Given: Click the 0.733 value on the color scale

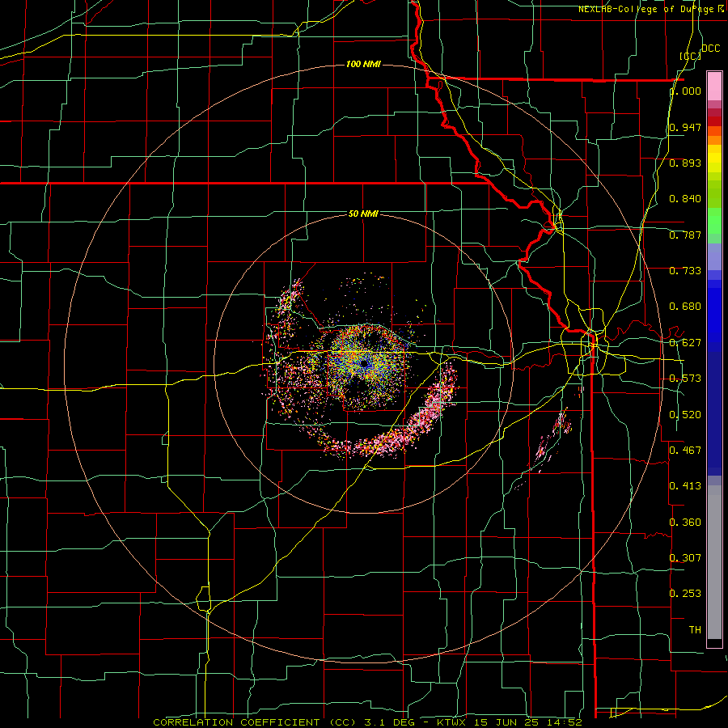Looking at the screenshot, I should pyautogui.click(x=685, y=271).
